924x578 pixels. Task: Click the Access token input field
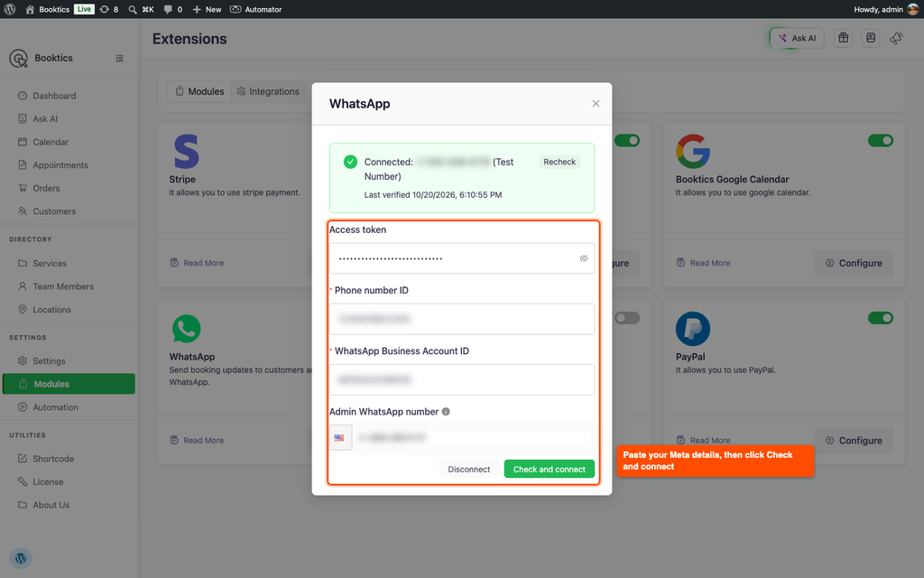click(461, 258)
